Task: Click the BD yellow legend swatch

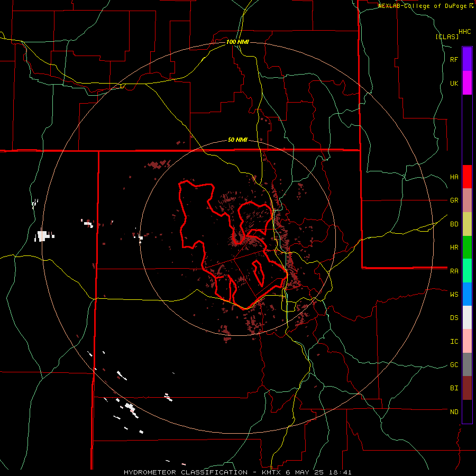Action: (467, 224)
